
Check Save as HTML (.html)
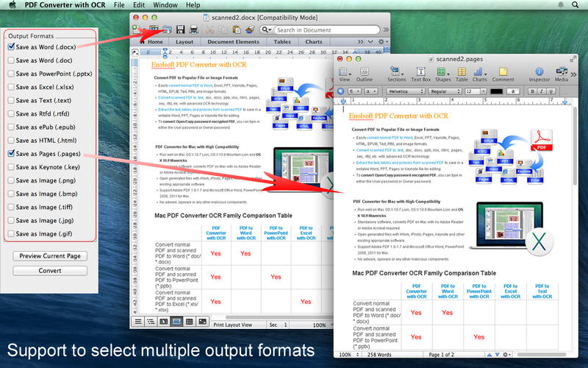click(11, 140)
